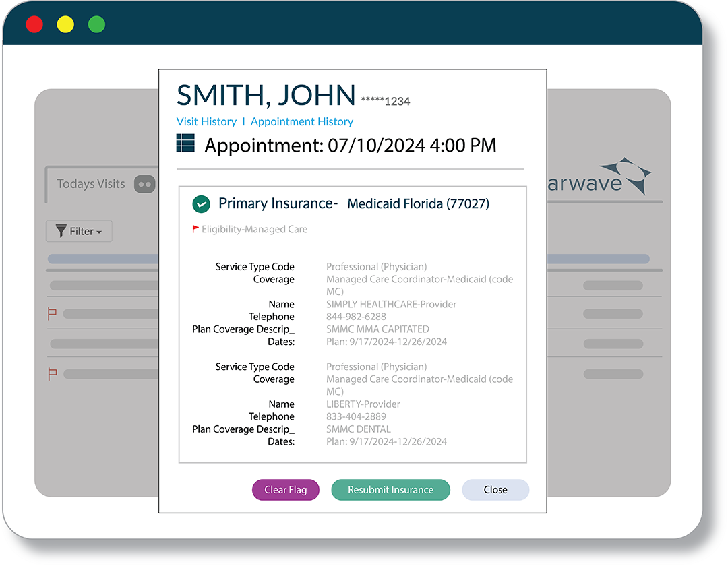
Task: Click the Clearwave logo icon
Action: click(625, 177)
